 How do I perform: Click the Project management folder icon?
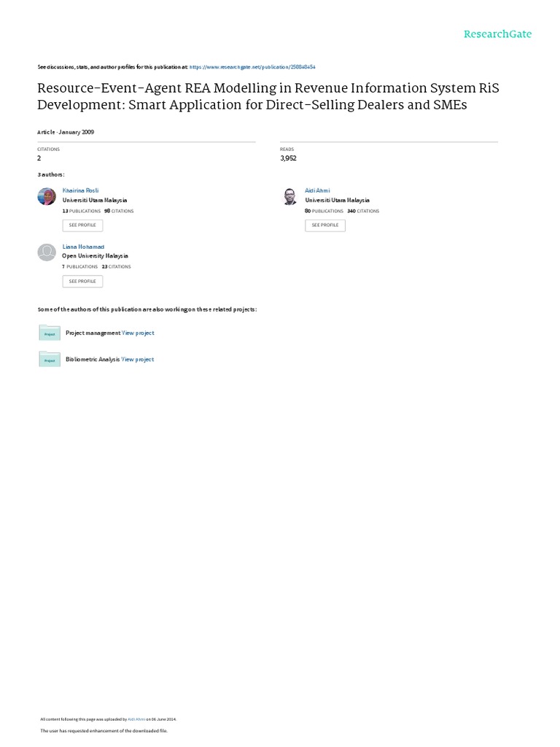point(50,333)
